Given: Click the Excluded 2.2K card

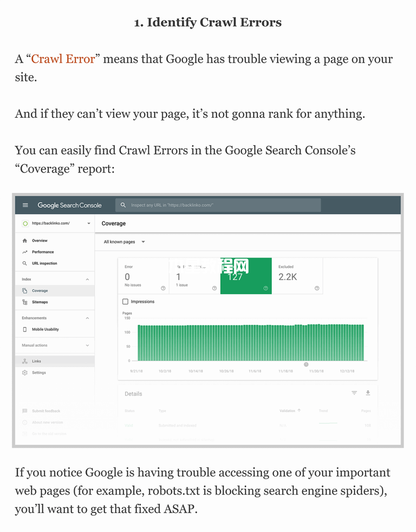Looking at the screenshot, I should 297,276.
